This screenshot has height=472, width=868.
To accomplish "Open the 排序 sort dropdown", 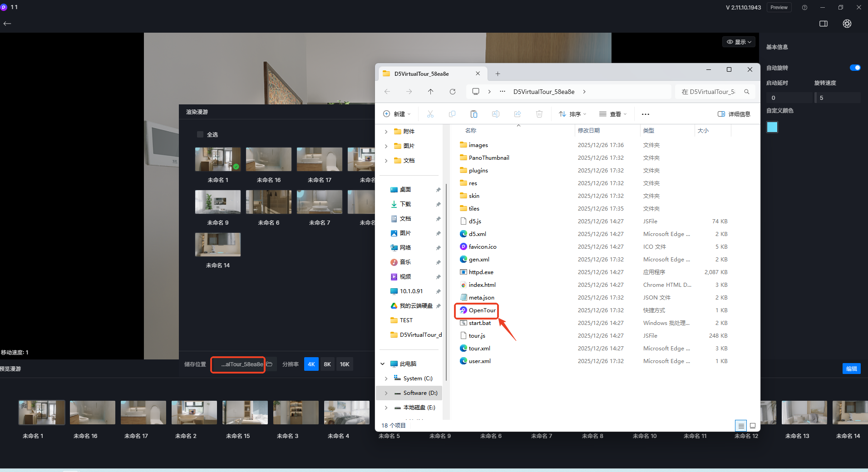I will (x=572, y=114).
